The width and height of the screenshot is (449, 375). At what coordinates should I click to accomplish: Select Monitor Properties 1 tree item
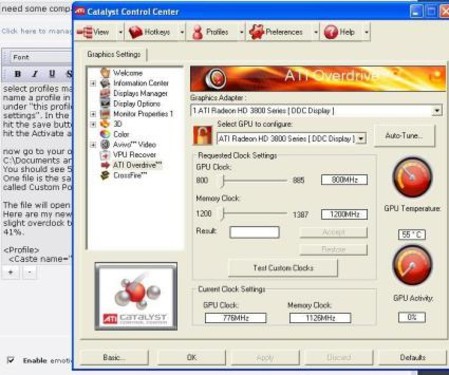(143, 114)
